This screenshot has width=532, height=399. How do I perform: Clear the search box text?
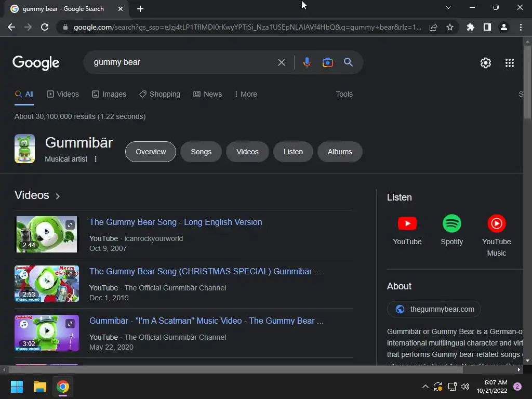pyautogui.click(x=281, y=62)
